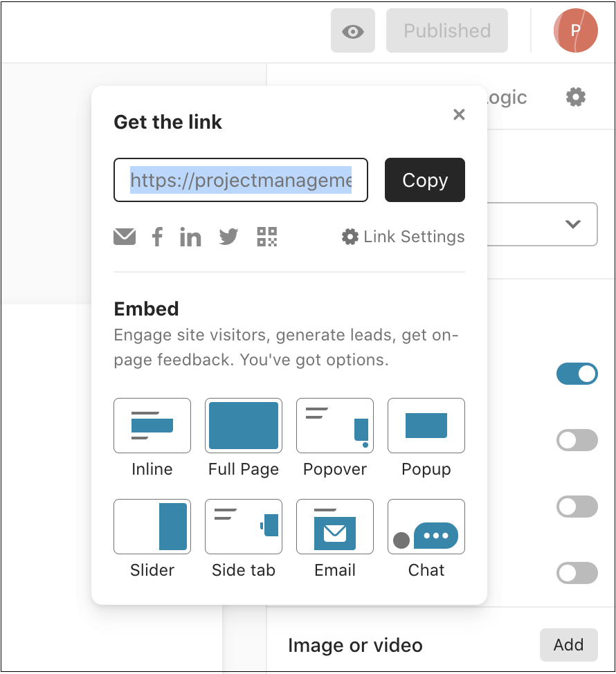This screenshot has width=616, height=674.
Task: Enable the second gray toggle switch
Action: 577,507
